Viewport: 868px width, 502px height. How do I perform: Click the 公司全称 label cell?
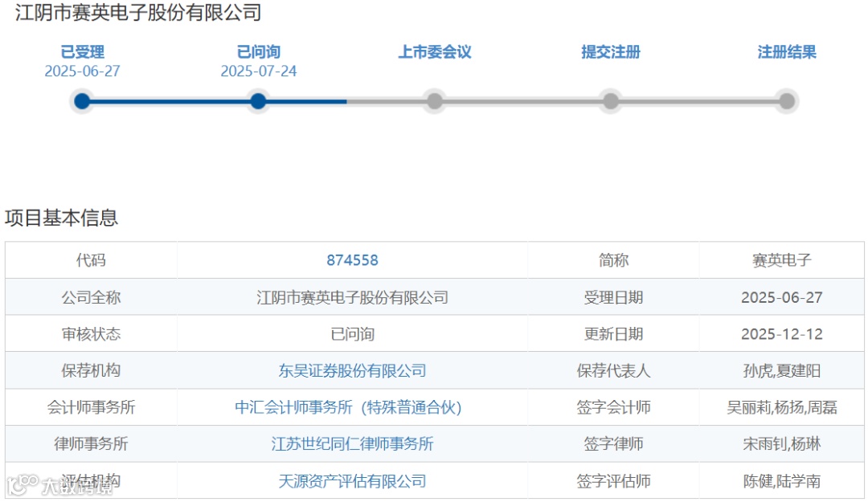[91, 297]
